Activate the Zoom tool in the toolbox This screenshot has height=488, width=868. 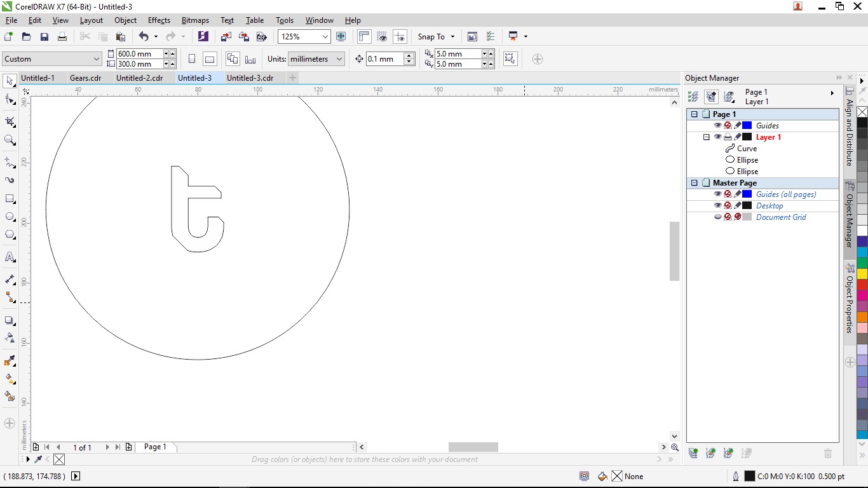click(10, 140)
